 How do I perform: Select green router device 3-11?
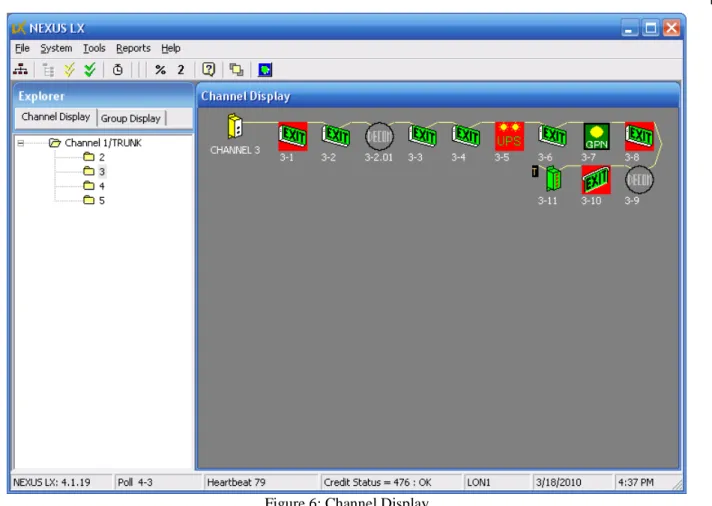tap(553, 179)
